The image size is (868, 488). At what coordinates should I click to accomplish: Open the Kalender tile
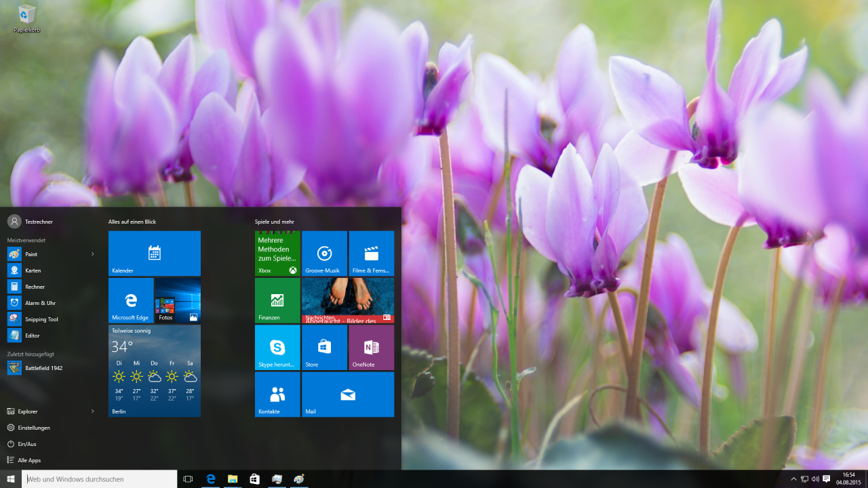pos(155,253)
